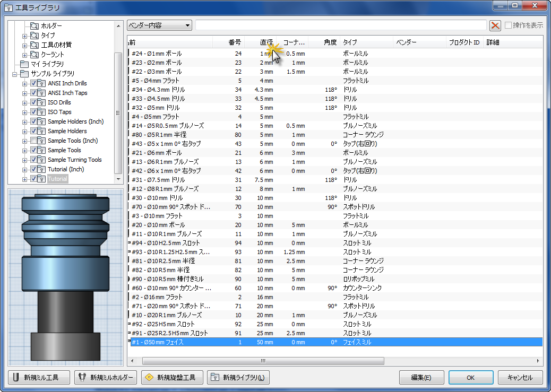The width and height of the screenshot is (551, 392).
Task: Confirm with the OK button
Action: click(x=471, y=377)
